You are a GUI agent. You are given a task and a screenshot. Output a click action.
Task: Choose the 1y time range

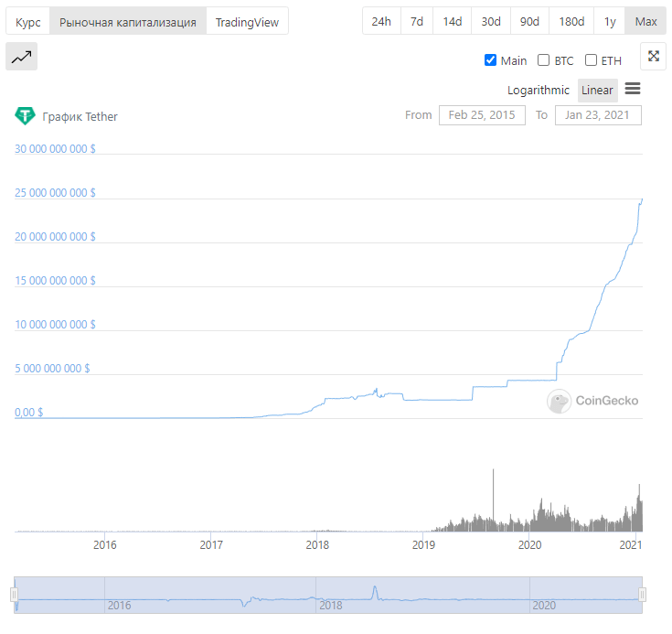(x=610, y=21)
